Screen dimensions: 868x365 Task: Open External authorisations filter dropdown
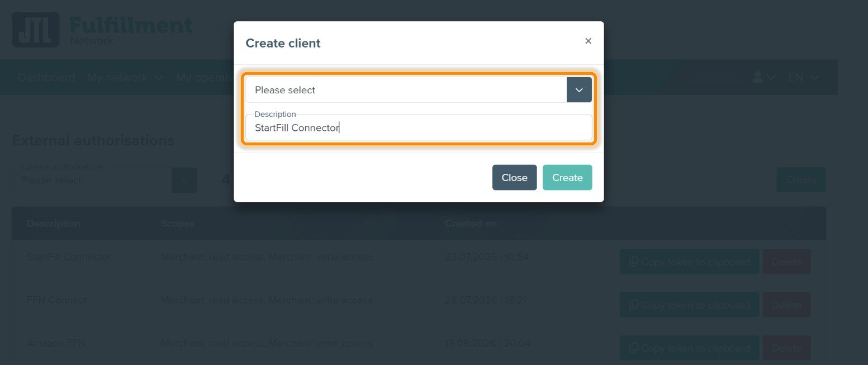point(105,180)
